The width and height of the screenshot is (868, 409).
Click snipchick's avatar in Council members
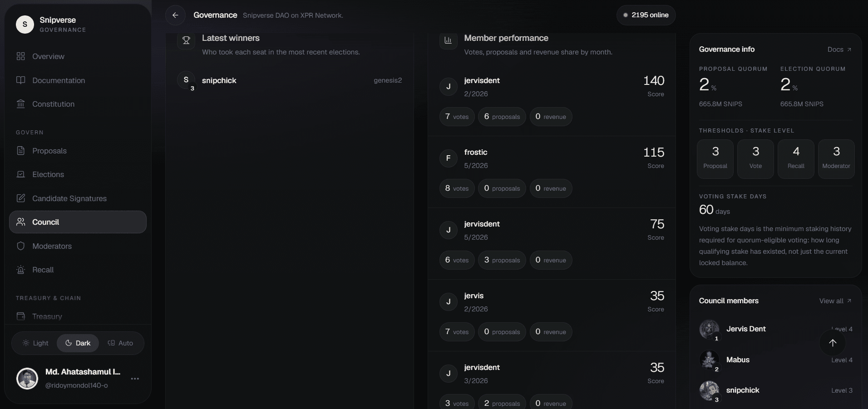[x=709, y=390]
